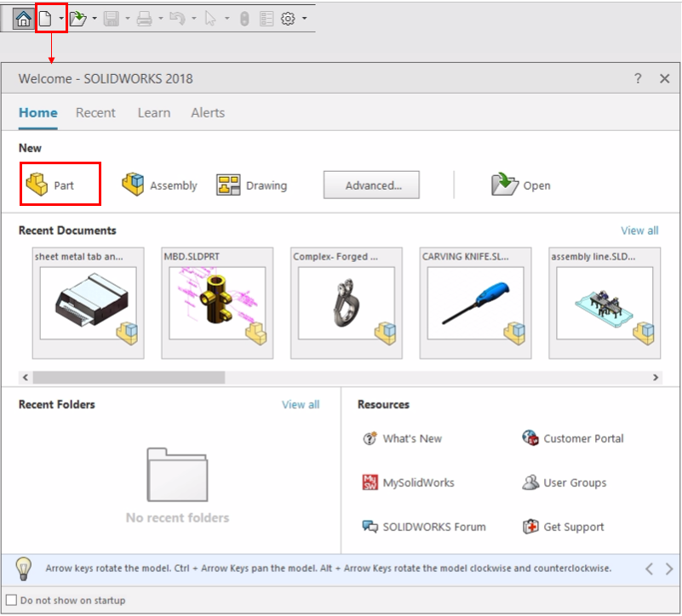Click the Save disk icon in toolbar
The height and width of the screenshot is (616, 682).
pyautogui.click(x=112, y=19)
